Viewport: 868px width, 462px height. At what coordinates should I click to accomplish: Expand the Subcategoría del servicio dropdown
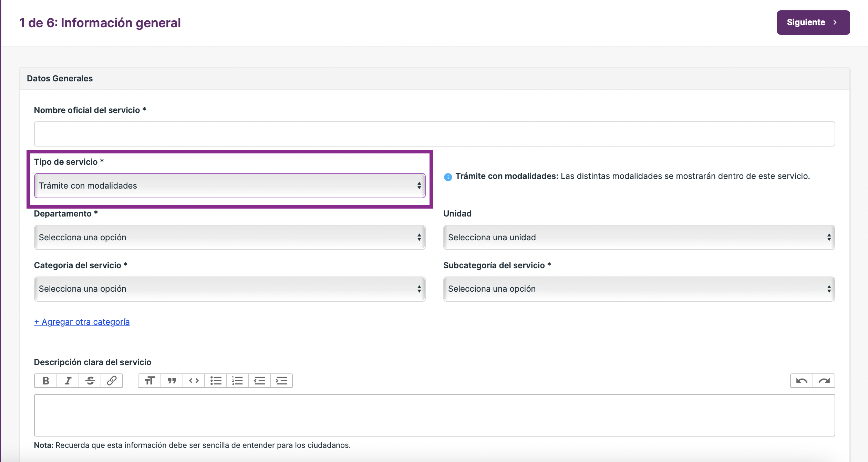[x=639, y=289]
